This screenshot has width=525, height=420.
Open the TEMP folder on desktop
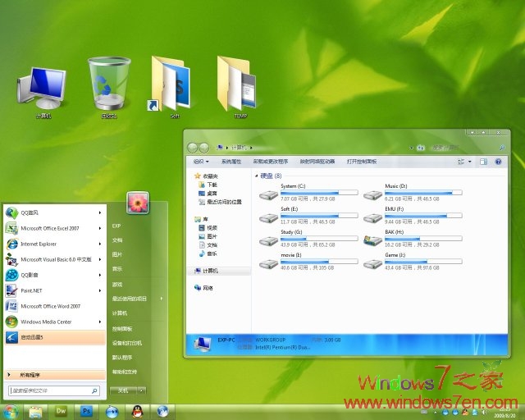point(237,87)
